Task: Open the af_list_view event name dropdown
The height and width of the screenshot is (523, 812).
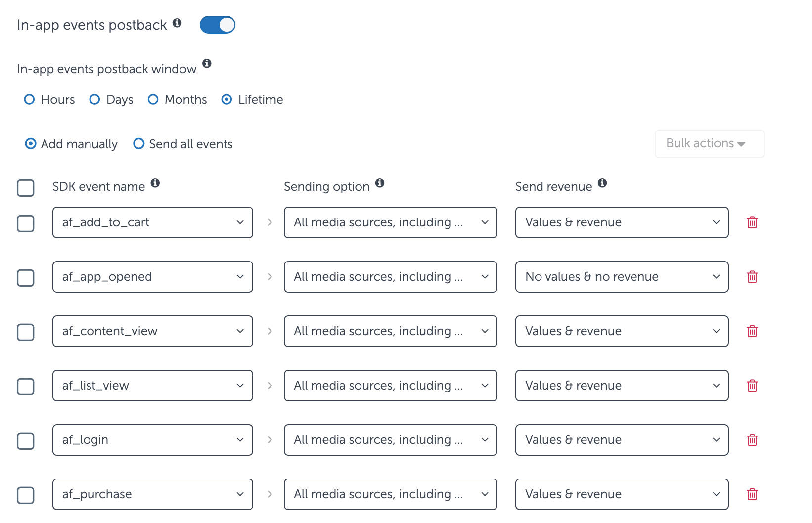Action: coord(153,386)
